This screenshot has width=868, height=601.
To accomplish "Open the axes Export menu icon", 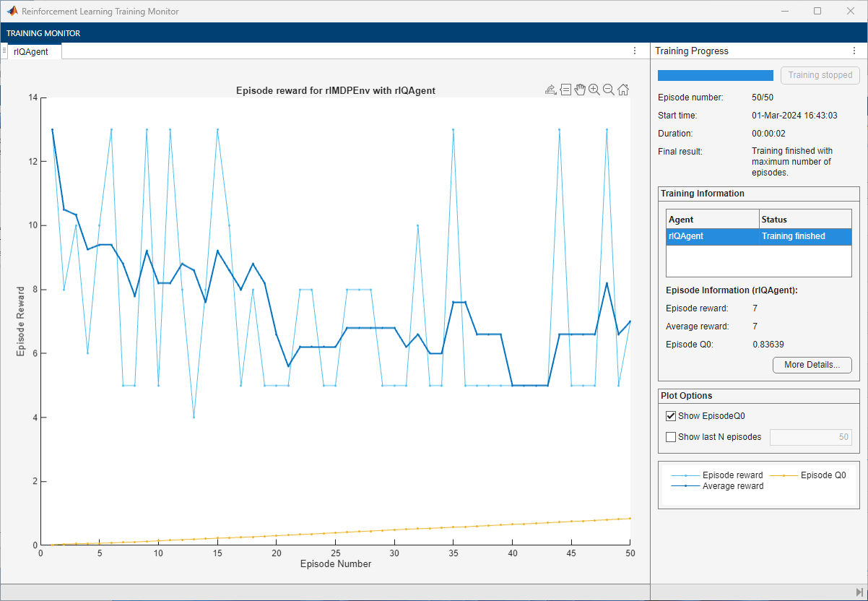I will pos(551,90).
